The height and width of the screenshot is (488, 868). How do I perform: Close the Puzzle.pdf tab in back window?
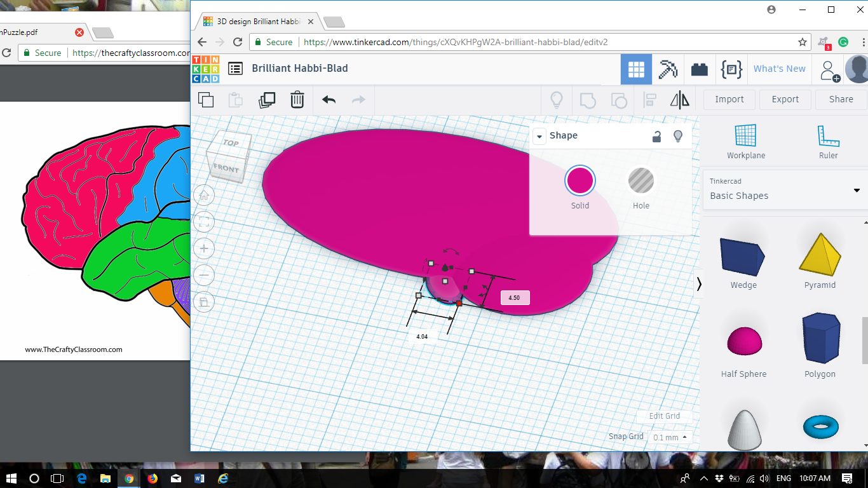point(79,32)
